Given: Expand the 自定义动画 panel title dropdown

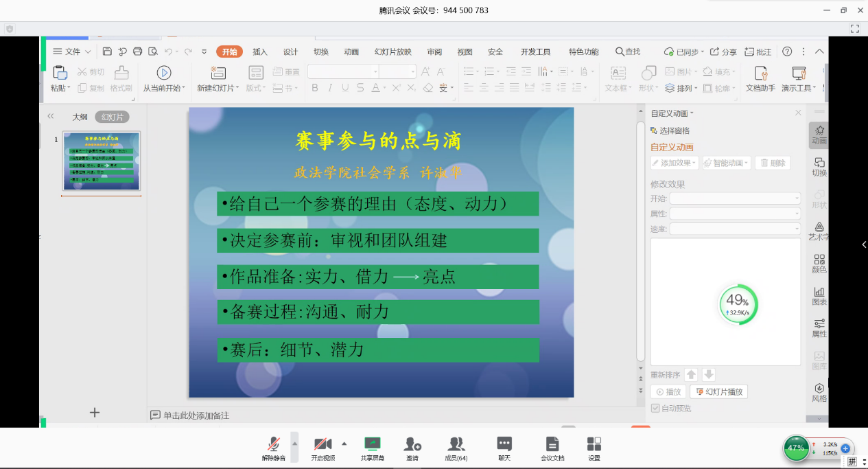Looking at the screenshot, I should [x=692, y=113].
